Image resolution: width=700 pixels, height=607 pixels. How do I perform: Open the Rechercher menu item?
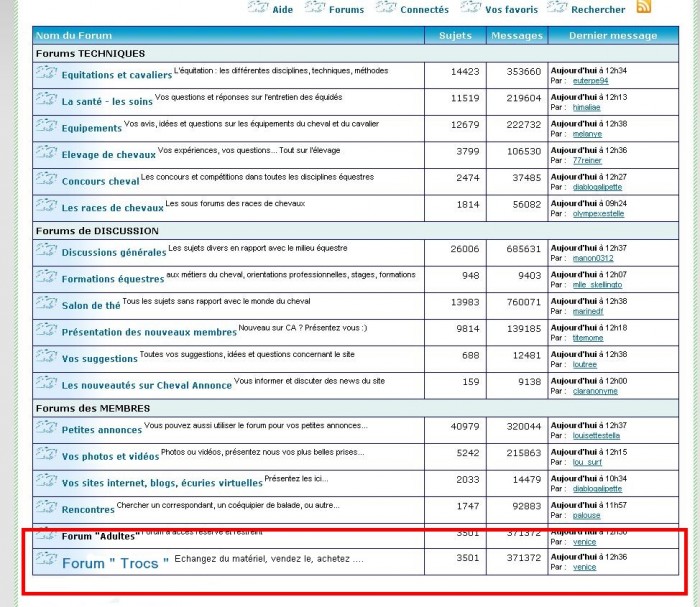(x=598, y=9)
